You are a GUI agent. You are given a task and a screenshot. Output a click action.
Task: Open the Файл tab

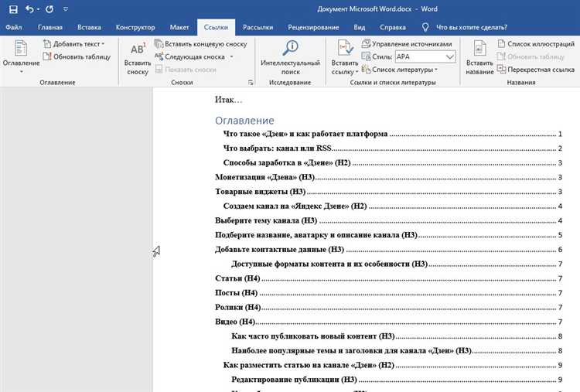point(14,27)
